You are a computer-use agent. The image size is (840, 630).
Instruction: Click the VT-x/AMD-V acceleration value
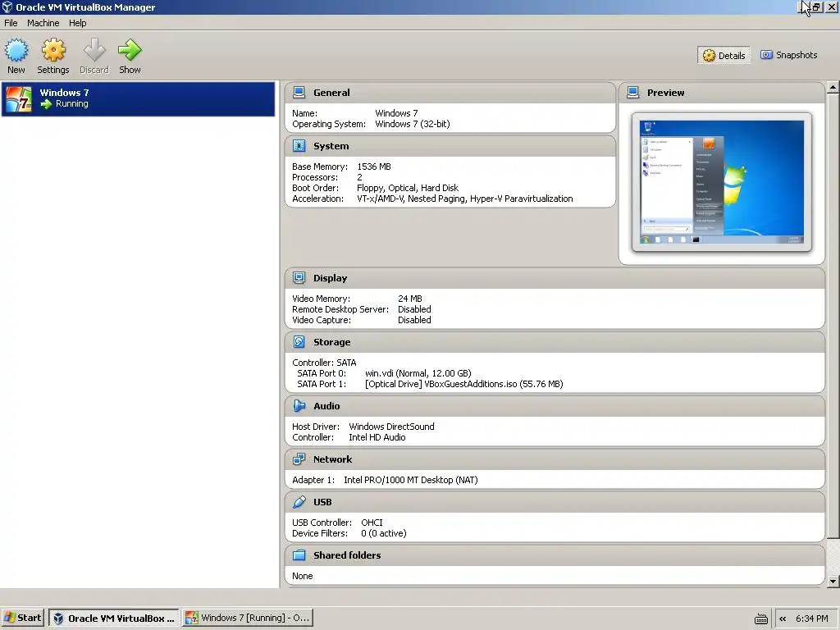(465, 199)
